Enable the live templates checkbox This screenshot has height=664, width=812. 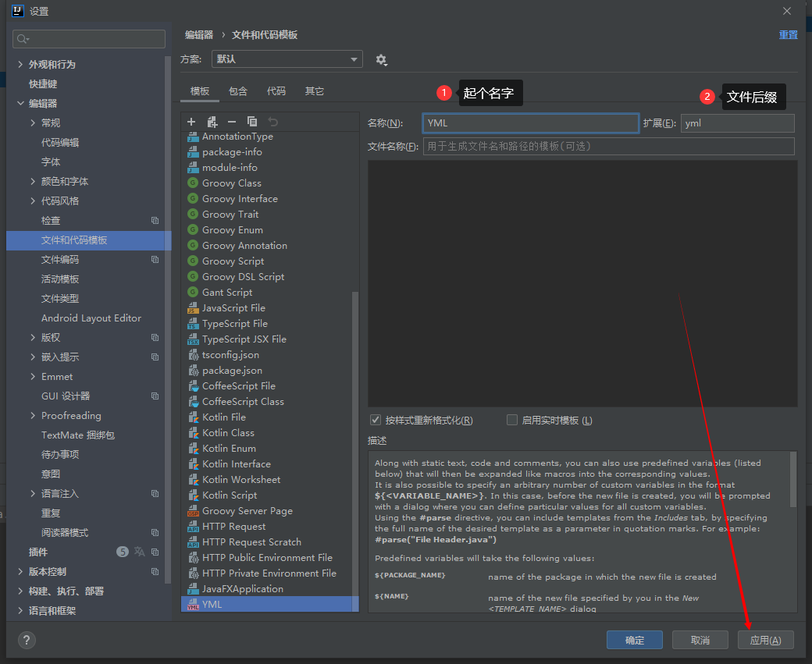tap(512, 420)
